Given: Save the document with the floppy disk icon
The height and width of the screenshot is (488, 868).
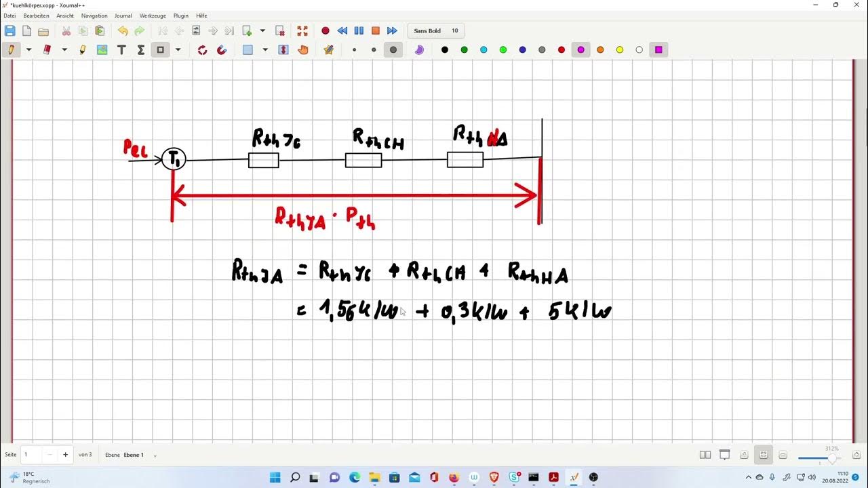Looking at the screenshot, I should click(x=9, y=30).
